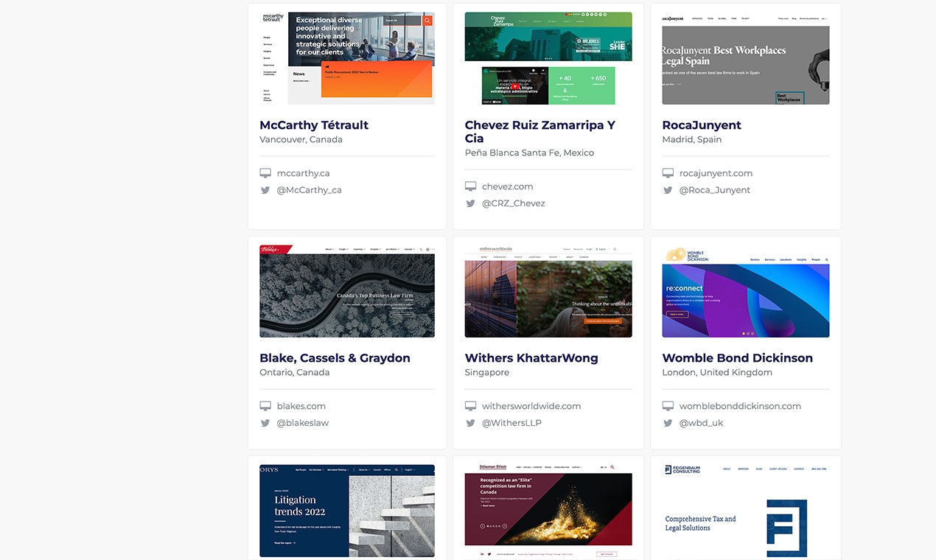The image size is (936, 560).
Task: Open the @McCarthy_ca Twitter handle
Action: click(309, 190)
